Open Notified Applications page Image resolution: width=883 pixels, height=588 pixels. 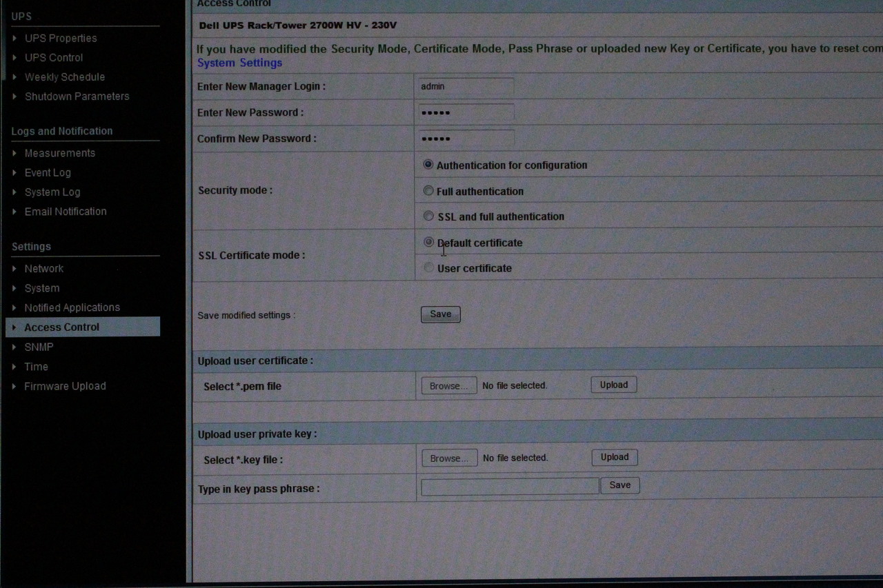pos(72,307)
